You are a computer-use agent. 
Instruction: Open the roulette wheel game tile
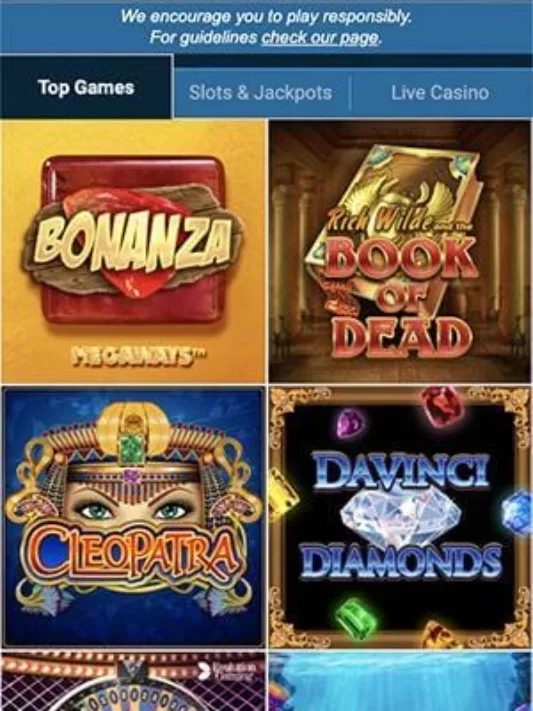pyautogui.click(x=133, y=681)
